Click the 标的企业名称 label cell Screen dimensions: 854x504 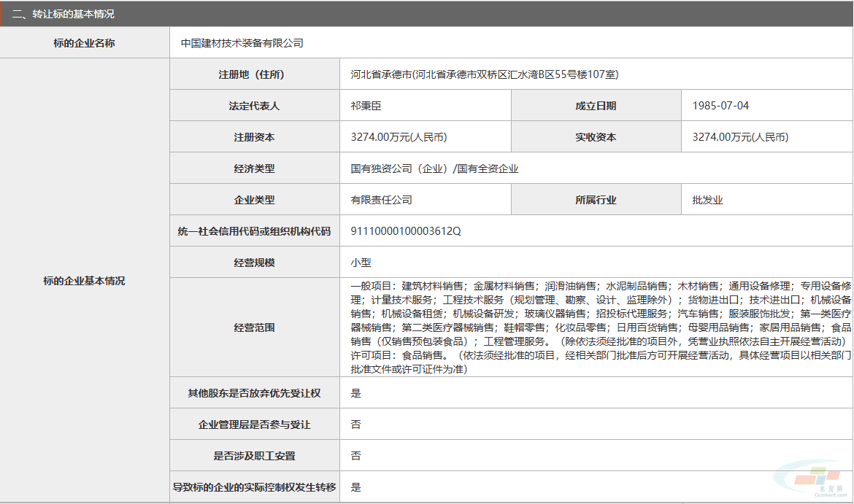tap(84, 43)
